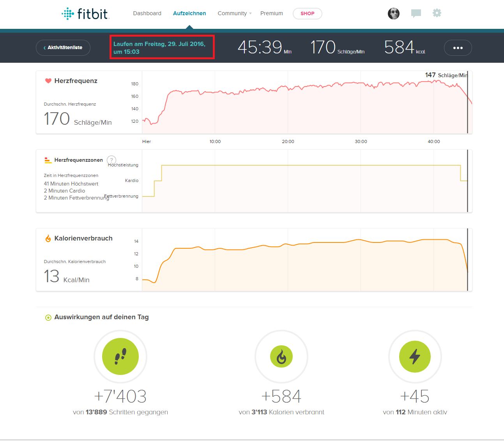This screenshot has height=442, width=504.
Task: Open the settings gear icon
Action: [437, 13]
